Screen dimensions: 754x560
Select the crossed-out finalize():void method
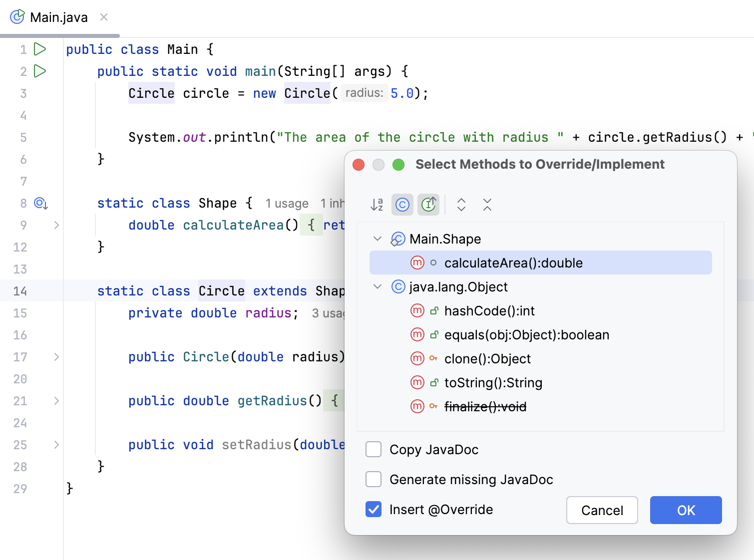485,406
